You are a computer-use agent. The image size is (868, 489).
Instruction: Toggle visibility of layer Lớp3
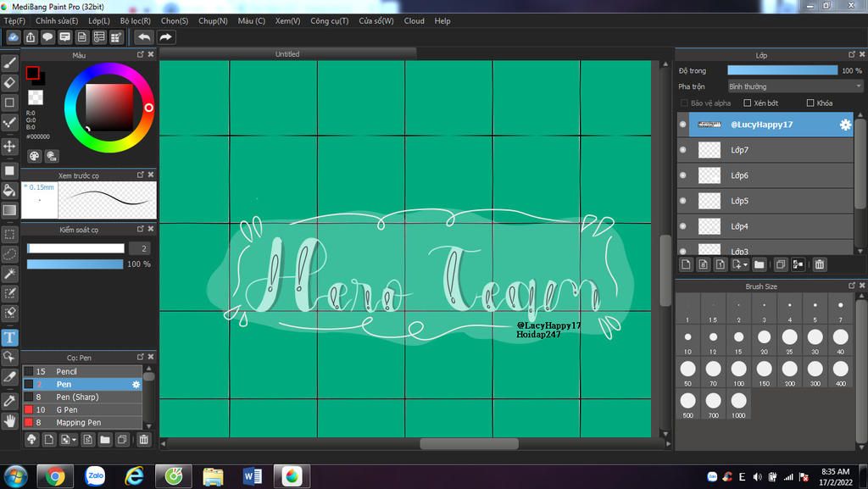[682, 251]
